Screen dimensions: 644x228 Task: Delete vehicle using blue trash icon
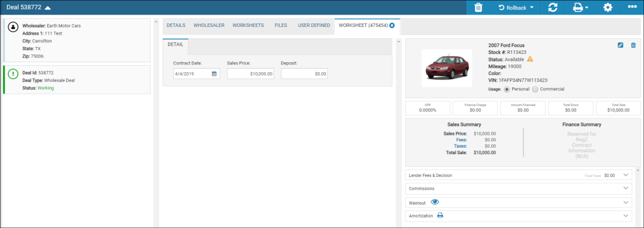point(633,45)
